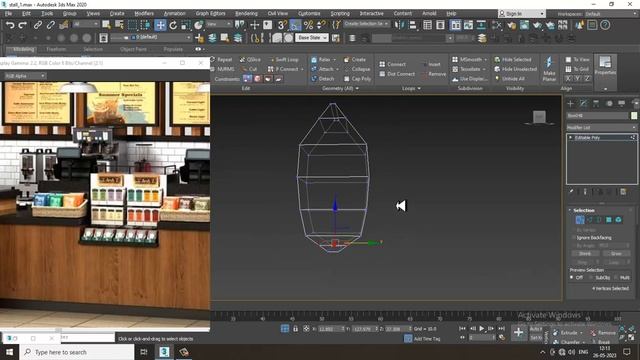Click the Redo arrow icon
Image resolution: width=640 pixels, height=360 pixels.
click(x=23, y=25)
